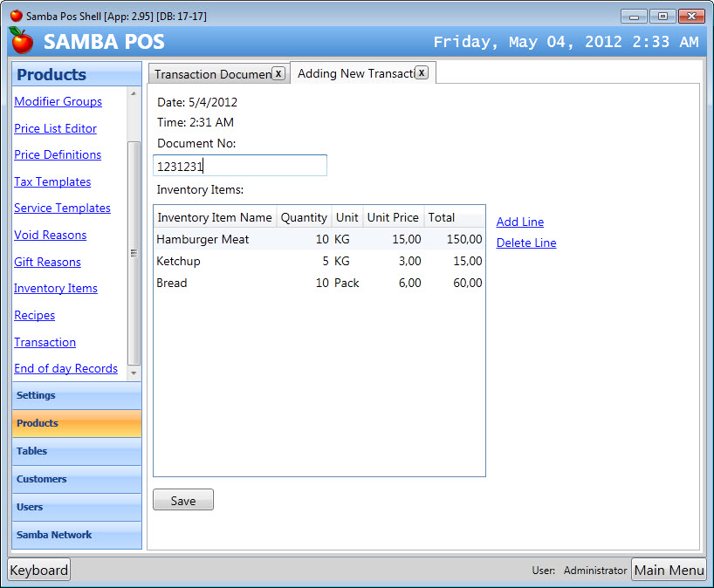This screenshot has width=714, height=588.
Task: Save the transaction
Action: tap(183, 500)
